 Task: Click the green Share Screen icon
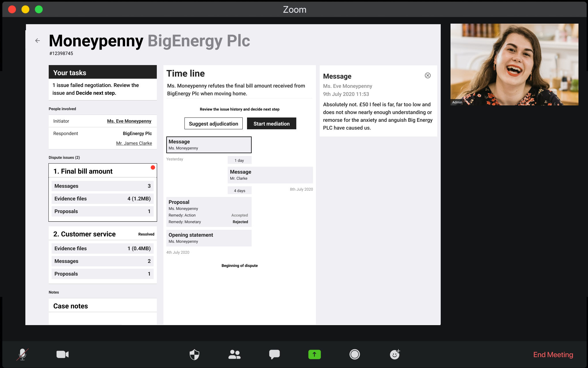pyautogui.click(x=314, y=354)
